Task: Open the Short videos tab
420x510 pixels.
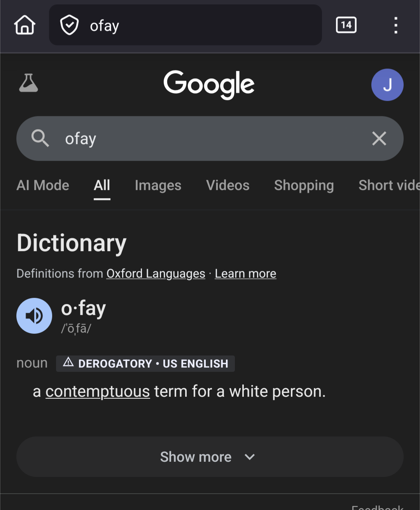Action: 388,185
